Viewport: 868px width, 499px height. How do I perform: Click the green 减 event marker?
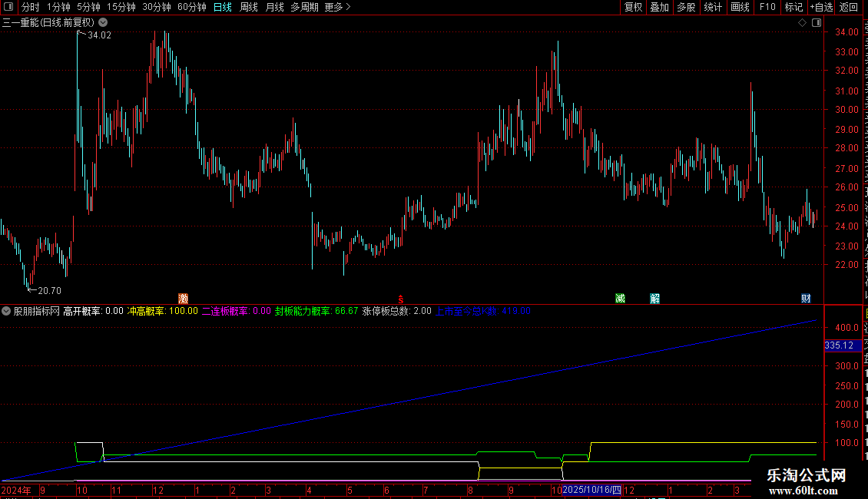click(620, 299)
